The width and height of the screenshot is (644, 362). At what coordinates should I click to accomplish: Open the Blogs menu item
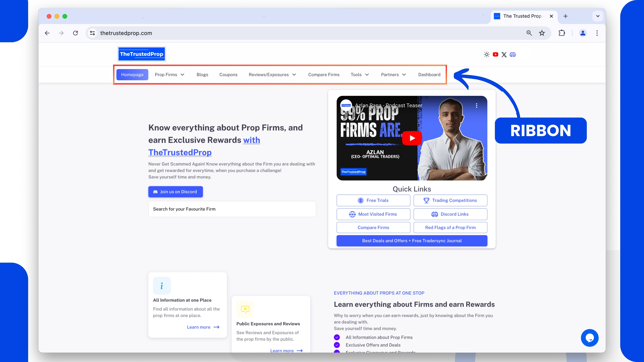[x=202, y=75]
